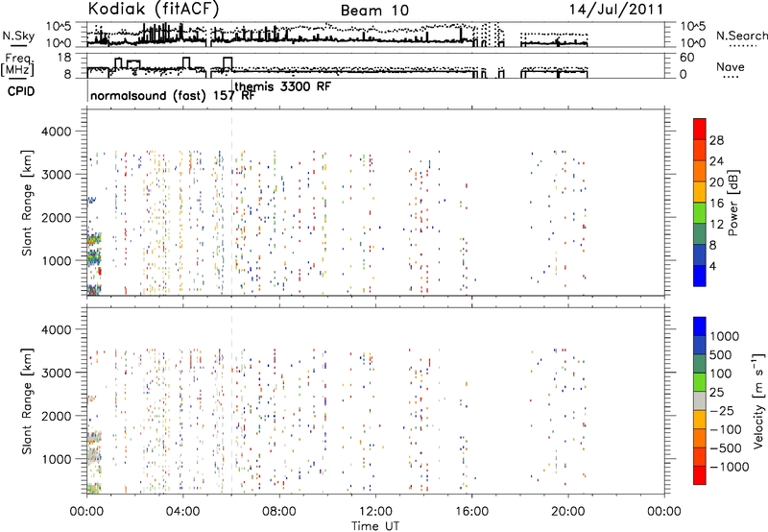Click the '18' frequency axis tick label
768x532 pixels.
coord(64,58)
